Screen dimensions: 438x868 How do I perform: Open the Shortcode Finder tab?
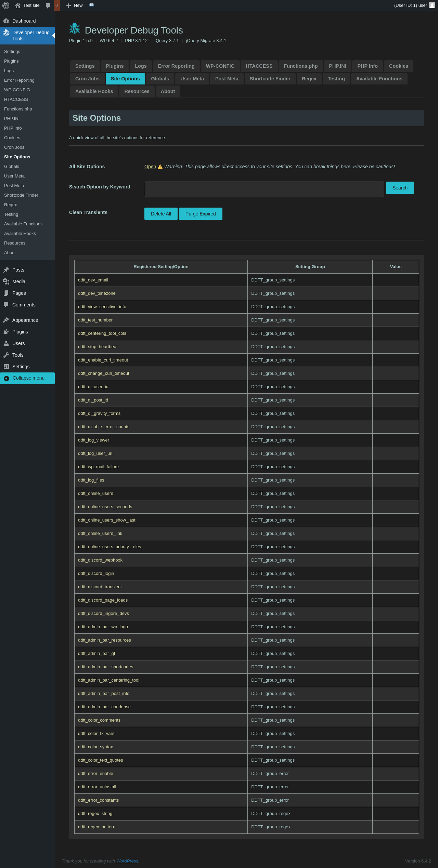click(270, 79)
